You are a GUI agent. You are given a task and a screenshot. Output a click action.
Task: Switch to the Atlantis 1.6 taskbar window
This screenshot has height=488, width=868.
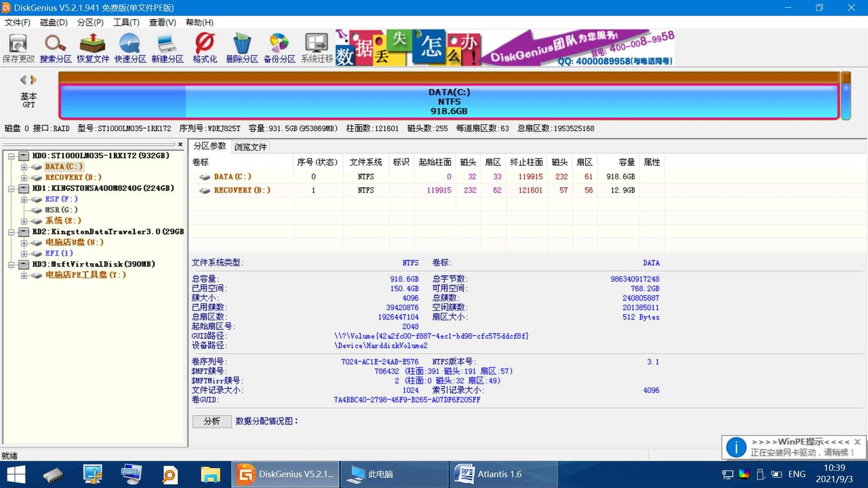(x=503, y=474)
